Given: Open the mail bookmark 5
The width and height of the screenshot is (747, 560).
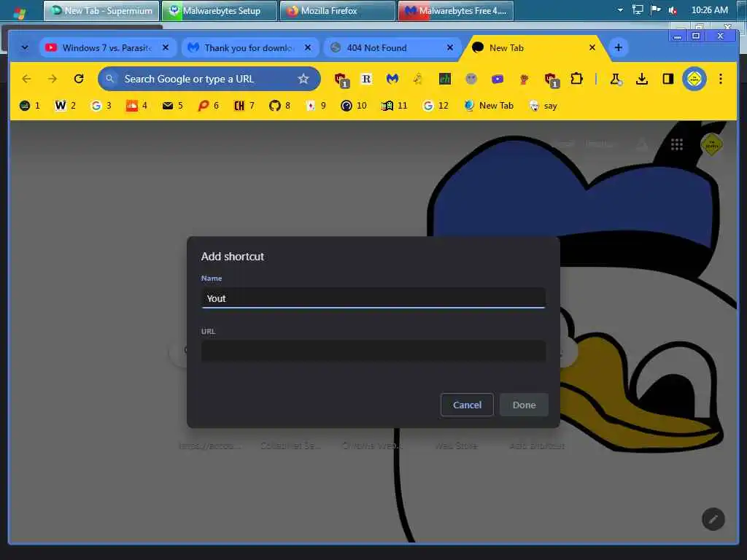Looking at the screenshot, I should [172, 106].
